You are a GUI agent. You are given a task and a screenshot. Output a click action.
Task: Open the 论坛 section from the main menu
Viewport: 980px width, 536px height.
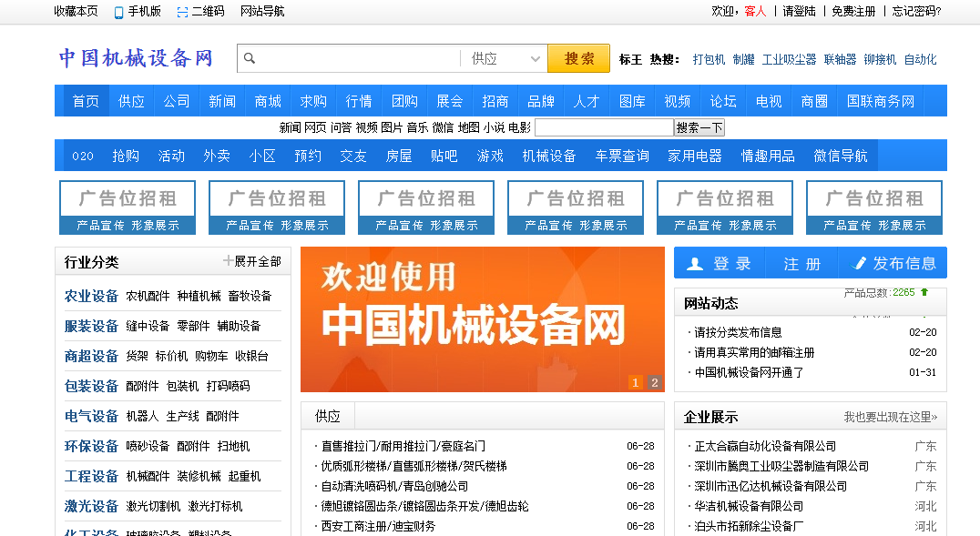pos(721,101)
